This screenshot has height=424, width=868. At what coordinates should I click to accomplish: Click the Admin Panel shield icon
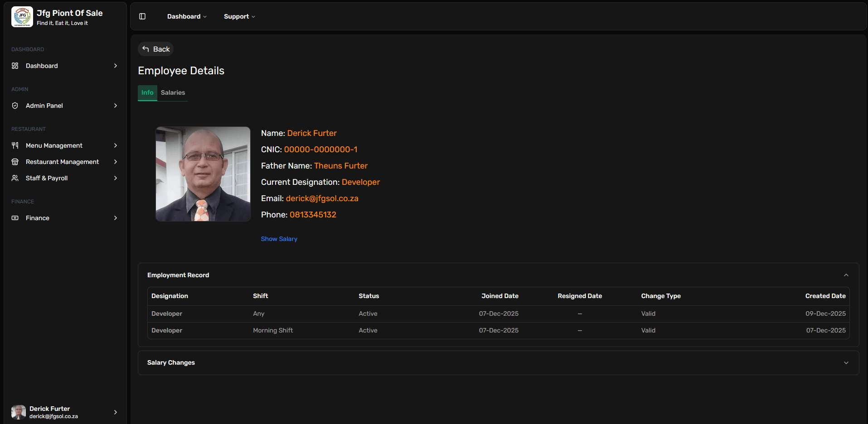pyautogui.click(x=15, y=105)
